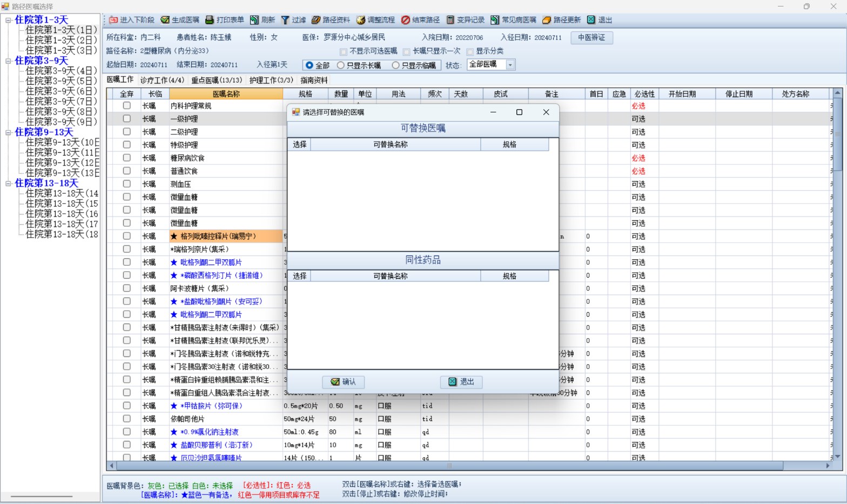Click the 请选择可替换的医嘱 dialog title icon
The image size is (847, 504).
(296, 112)
